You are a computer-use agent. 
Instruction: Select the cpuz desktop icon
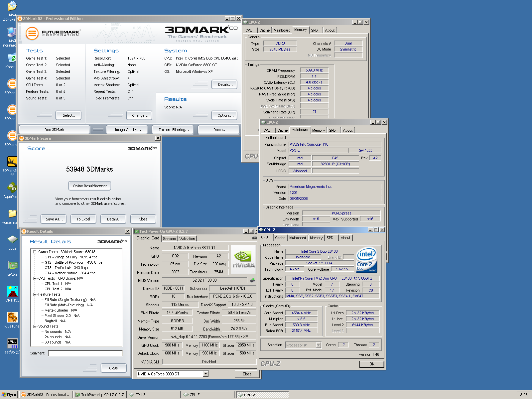[12, 242]
